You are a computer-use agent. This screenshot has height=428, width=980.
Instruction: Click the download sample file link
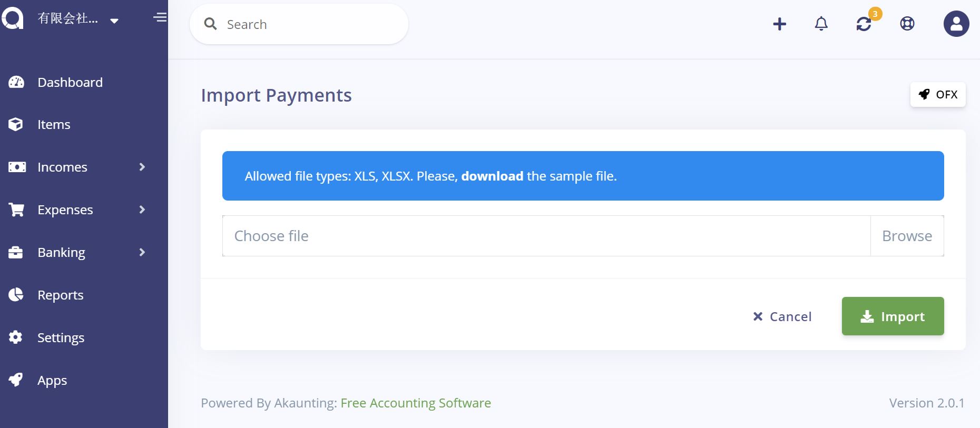click(492, 176)
